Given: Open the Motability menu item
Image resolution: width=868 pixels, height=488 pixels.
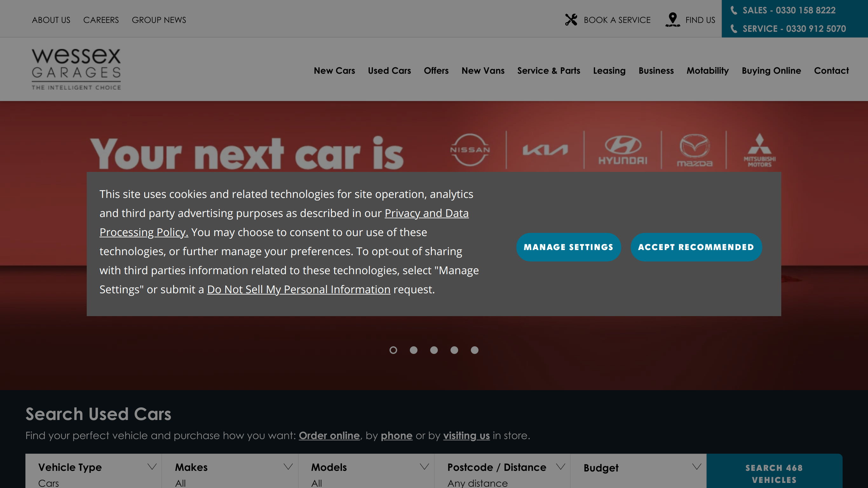Looking at the screenshot, I should [708, 71].
